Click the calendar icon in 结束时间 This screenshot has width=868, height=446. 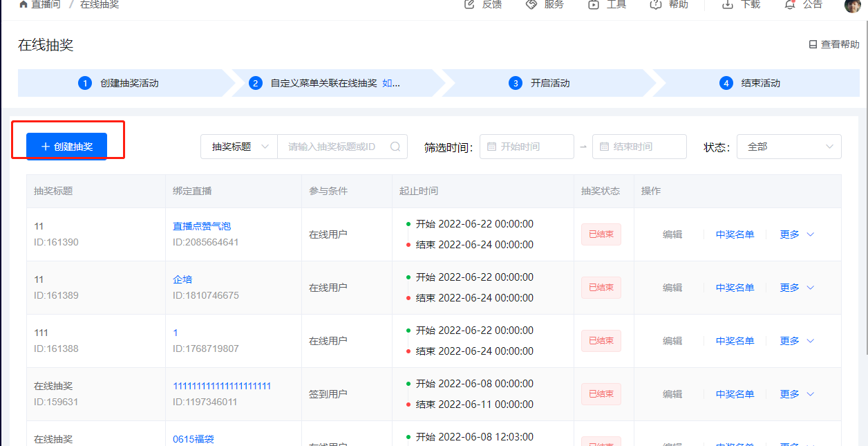coord(604,147)
